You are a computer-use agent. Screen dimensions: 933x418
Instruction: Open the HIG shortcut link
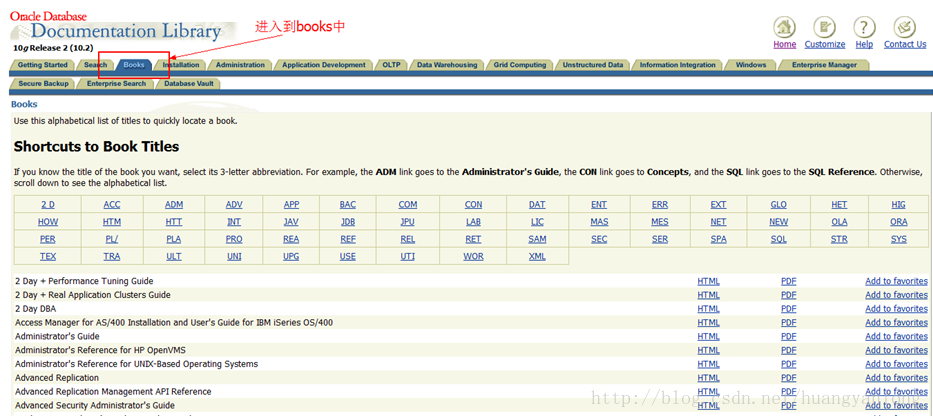898,204
